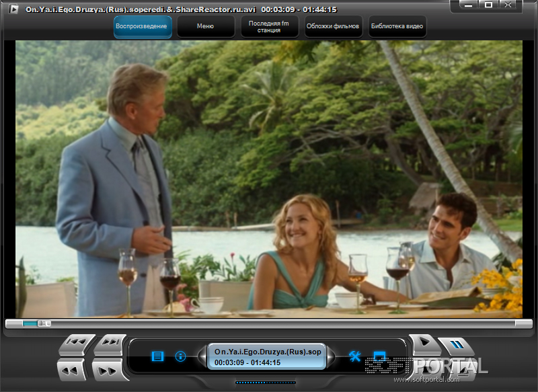Screen dimensions: 538x392
Task: Start playback with the play button
Action: point(425,344)
